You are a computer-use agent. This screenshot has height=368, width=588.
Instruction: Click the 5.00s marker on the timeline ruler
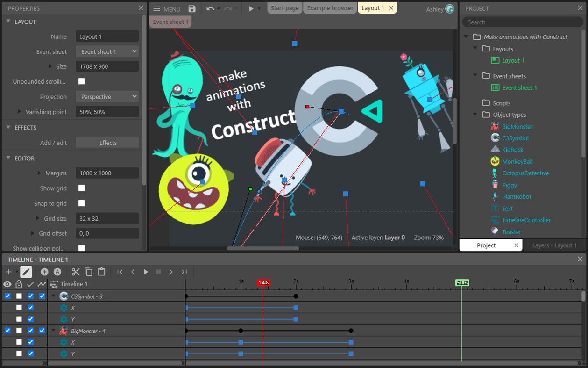click(x=462, y=282)
